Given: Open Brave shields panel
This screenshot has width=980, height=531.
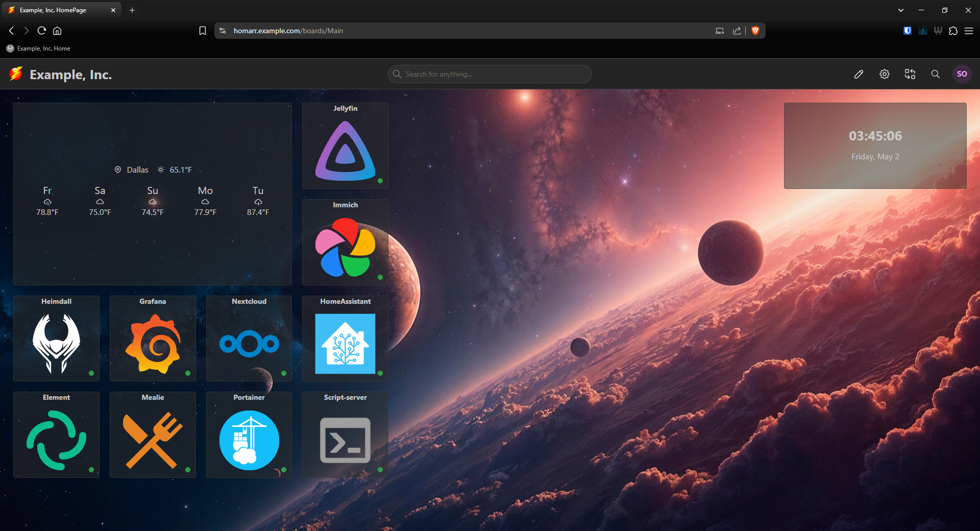Looking at the screenshot, I should 755,31.
